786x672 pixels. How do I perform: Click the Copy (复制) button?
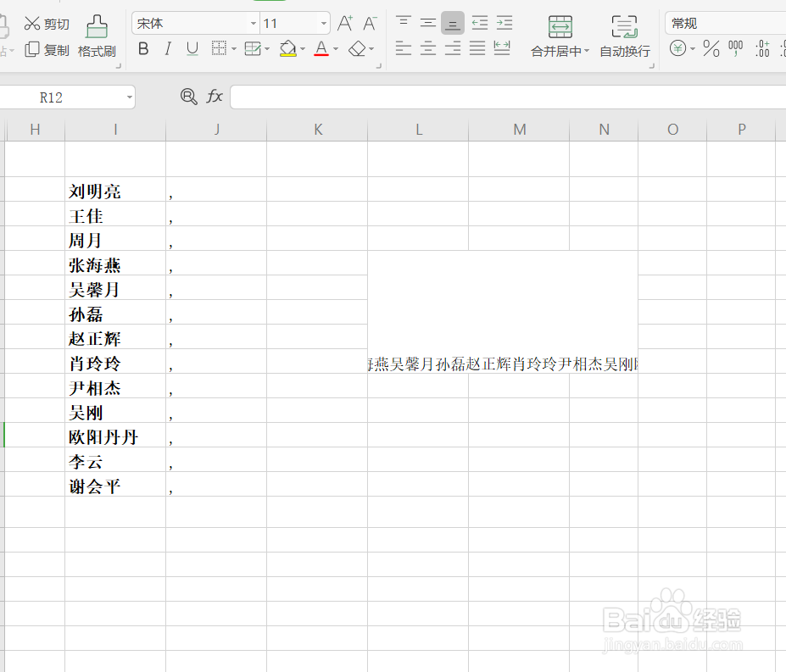click(x=47, y=50)
